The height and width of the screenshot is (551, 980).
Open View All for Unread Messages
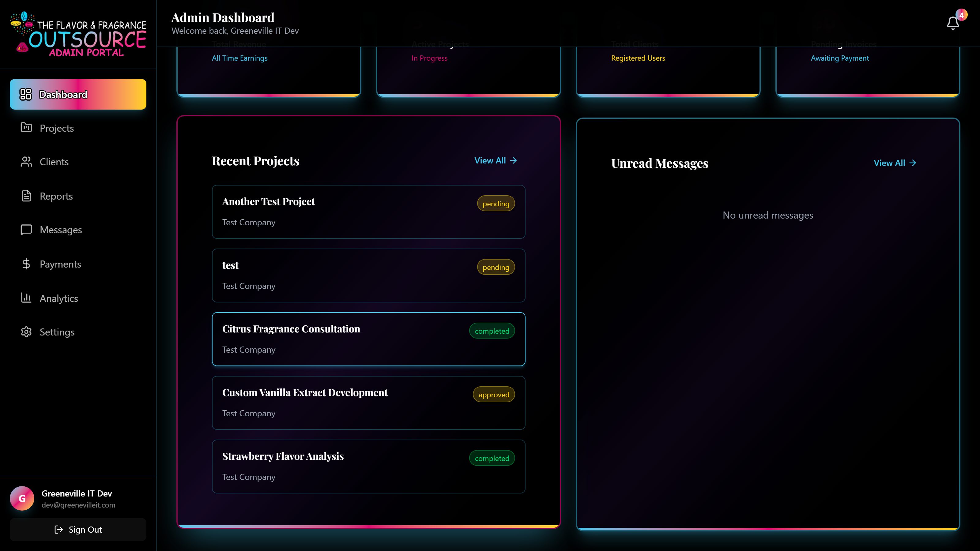pyautogui.click(x=894, y=163)
